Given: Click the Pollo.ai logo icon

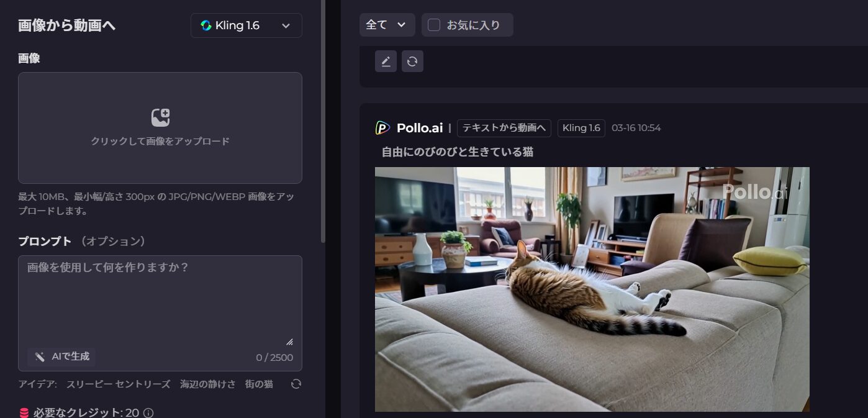Looking at the screenshot, I should pyautogui.click(x=382, y=128).
